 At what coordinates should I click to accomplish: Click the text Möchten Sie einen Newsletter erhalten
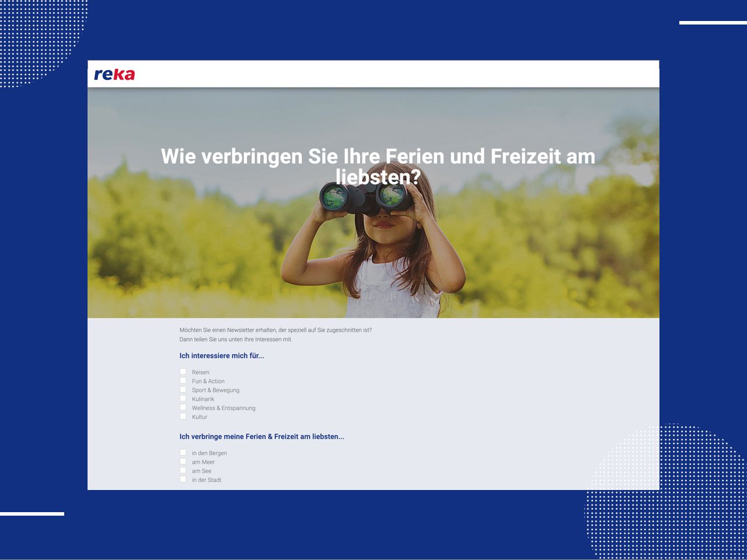click(x=275, y=330)
